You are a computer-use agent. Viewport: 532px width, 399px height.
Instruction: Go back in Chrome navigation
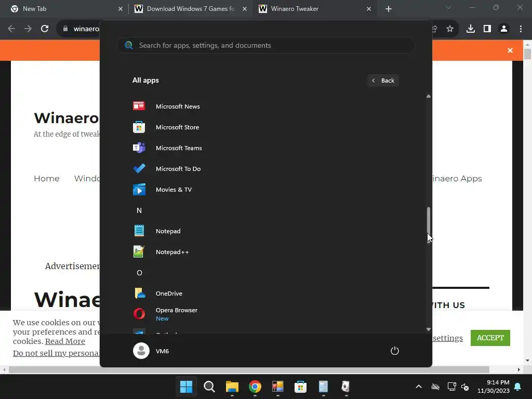point(11,29)
